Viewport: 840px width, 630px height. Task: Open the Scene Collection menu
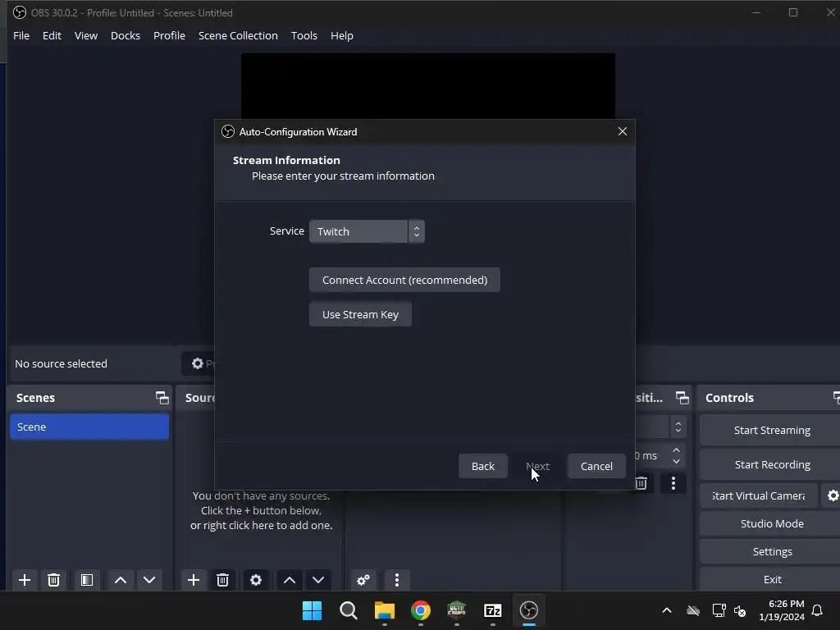coord(238,35)
